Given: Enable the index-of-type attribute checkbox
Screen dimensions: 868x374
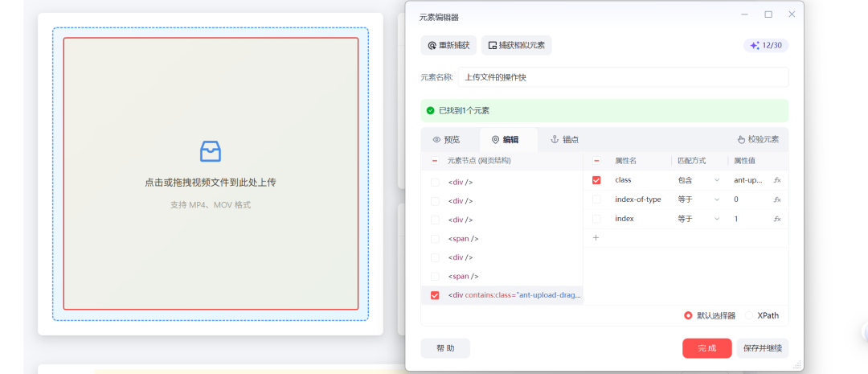Looking at the screenshot, I should [x=596, y=199].
